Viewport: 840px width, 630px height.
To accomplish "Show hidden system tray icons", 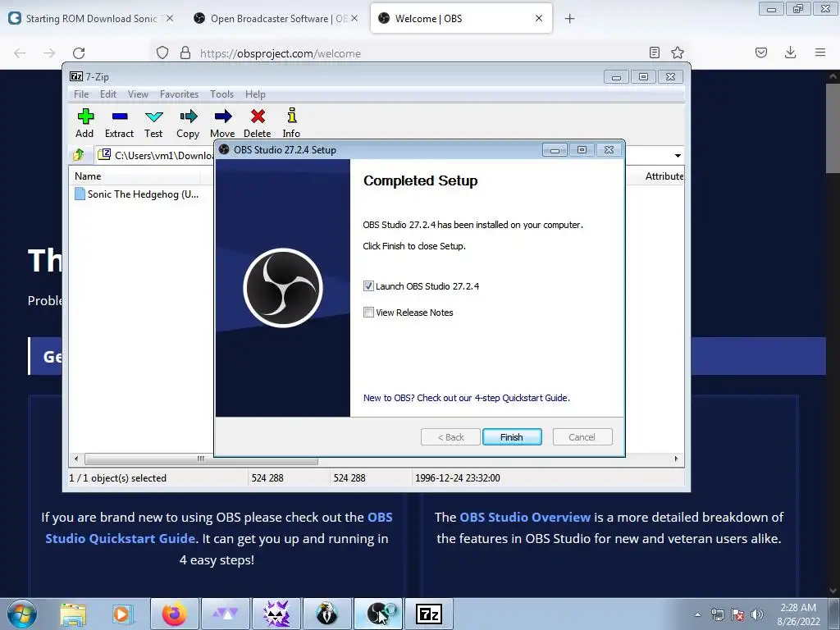I will [697, 614].
